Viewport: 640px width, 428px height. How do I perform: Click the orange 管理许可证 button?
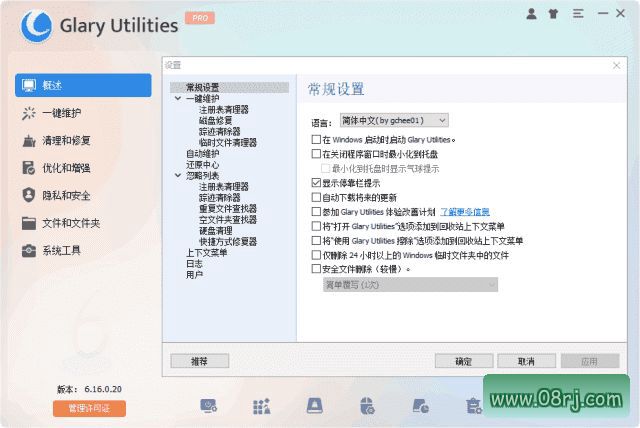pos(89,408)
